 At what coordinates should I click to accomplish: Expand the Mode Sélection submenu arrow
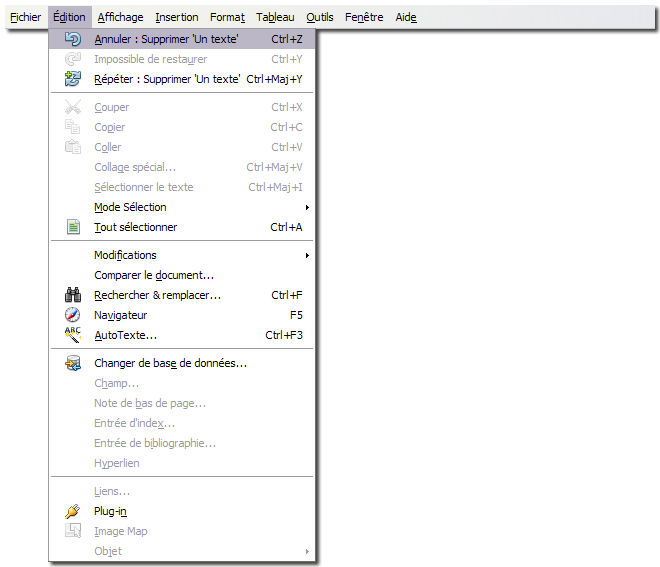coord(307,208)
